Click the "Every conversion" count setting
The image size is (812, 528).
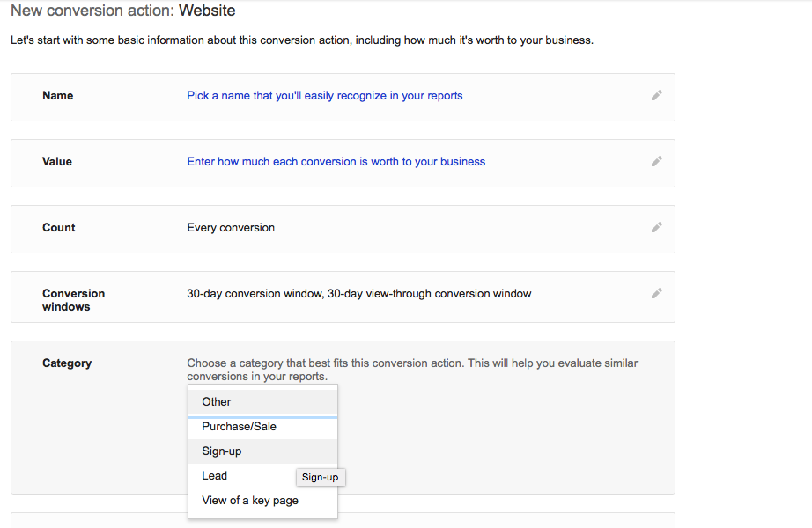(x=231, y=228)
